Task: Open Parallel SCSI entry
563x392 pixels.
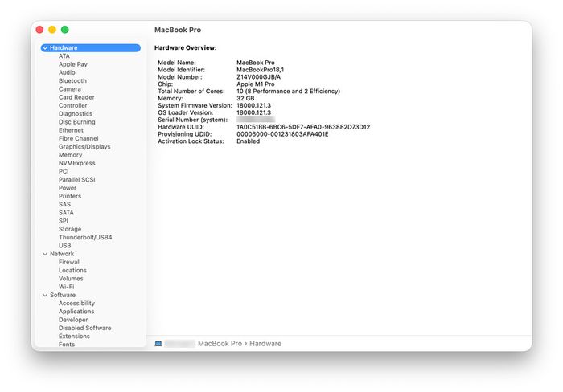Action: 77,180
